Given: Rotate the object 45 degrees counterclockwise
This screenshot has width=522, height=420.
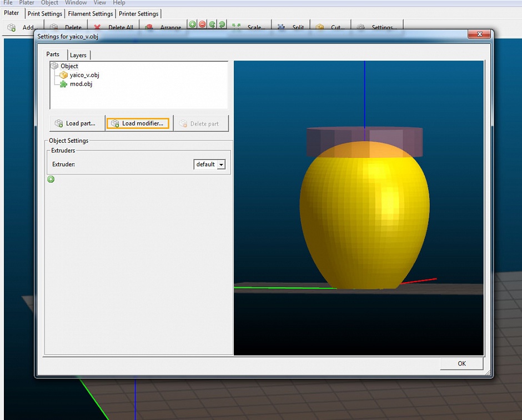Looking at the screenshot, I should (x=212, y=24).
